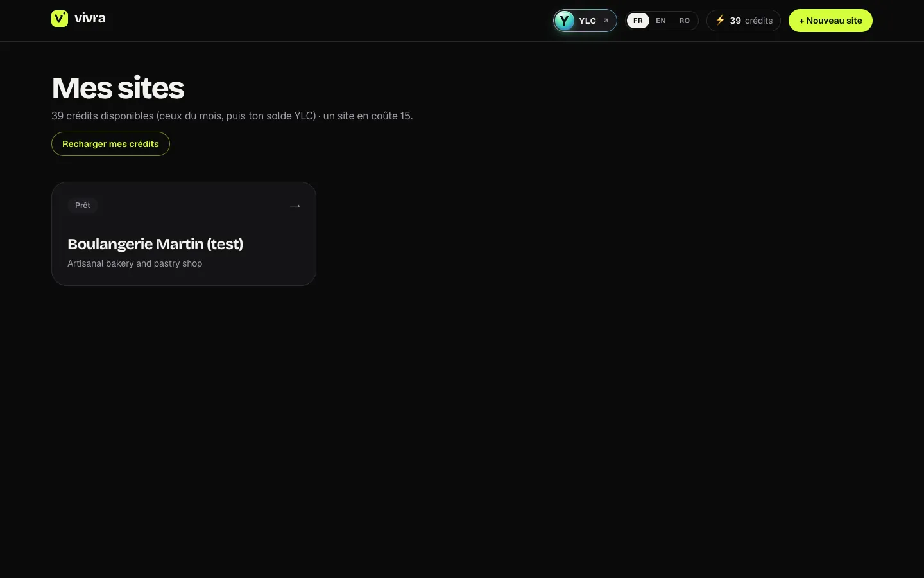924x578 pixels.
Task: Click the Prêt status badge
Action: click(x=83, y=206)
